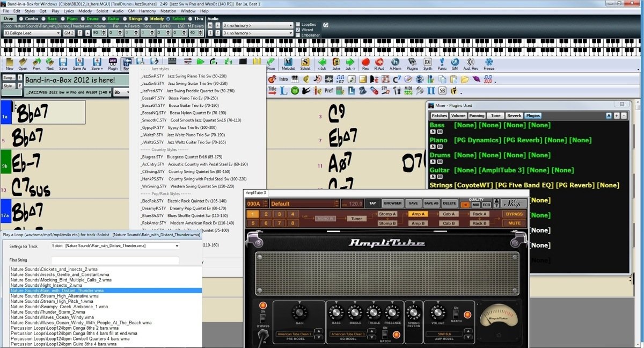The width and height of the screenshot is (644, 348).
Task: Adjust the AmpliTube VOLUME knob
Action: 438,312
